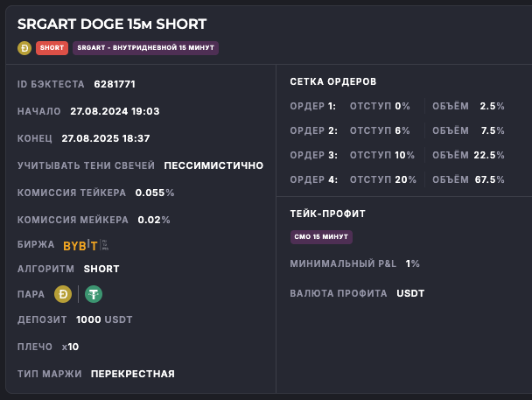Click the 'SRGART - Внутридневной 15 минут' tag

[x=145, y=47]
